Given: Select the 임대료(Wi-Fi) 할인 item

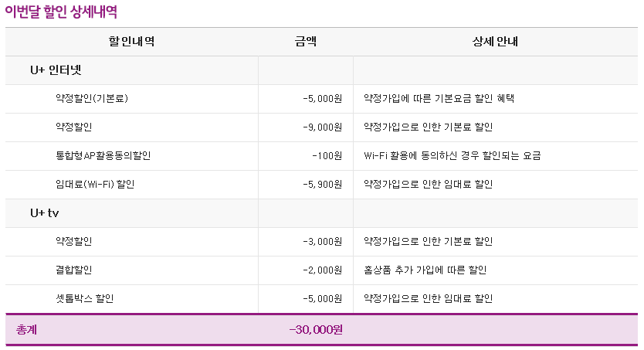Looking at the screenshot, I should (96, 185).
